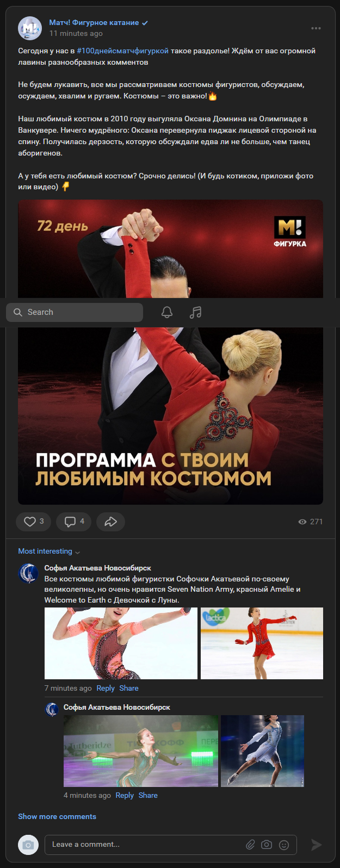
Task: Share the 4 minutes ago comment
Action: point(148,795)
